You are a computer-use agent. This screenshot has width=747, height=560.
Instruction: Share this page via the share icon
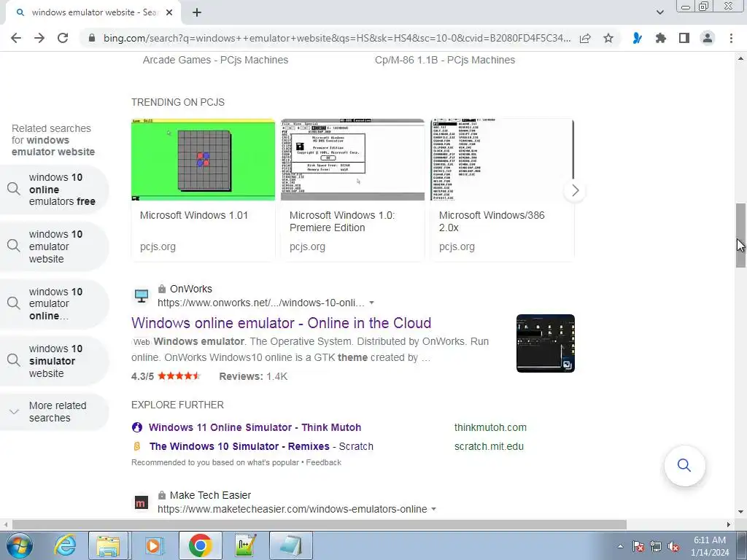585,38
